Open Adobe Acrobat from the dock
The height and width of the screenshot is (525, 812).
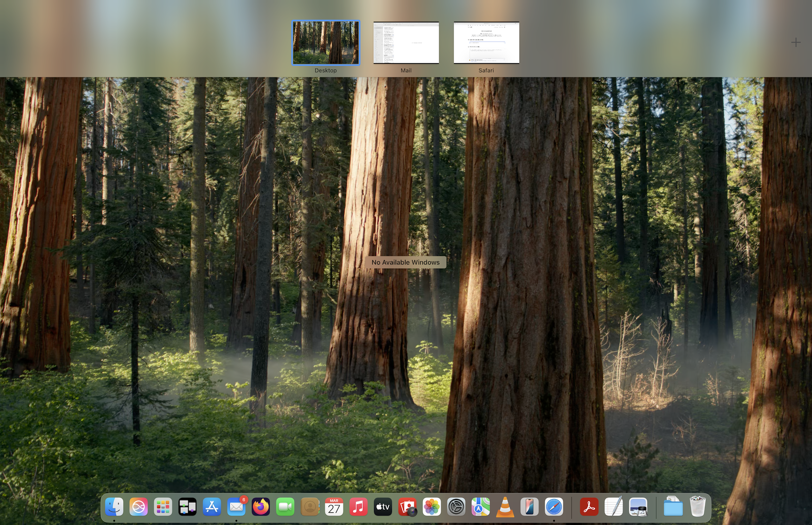(x=589, y=507)
